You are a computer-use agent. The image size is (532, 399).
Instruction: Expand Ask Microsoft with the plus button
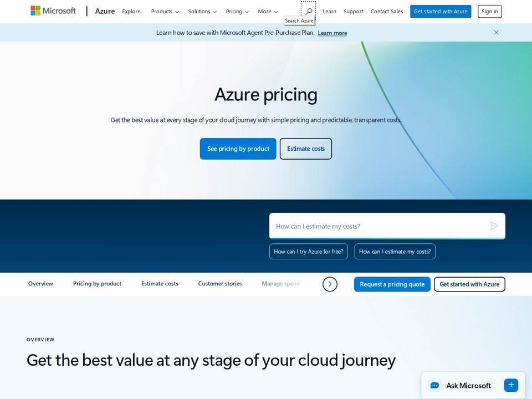tap(511, 385)
